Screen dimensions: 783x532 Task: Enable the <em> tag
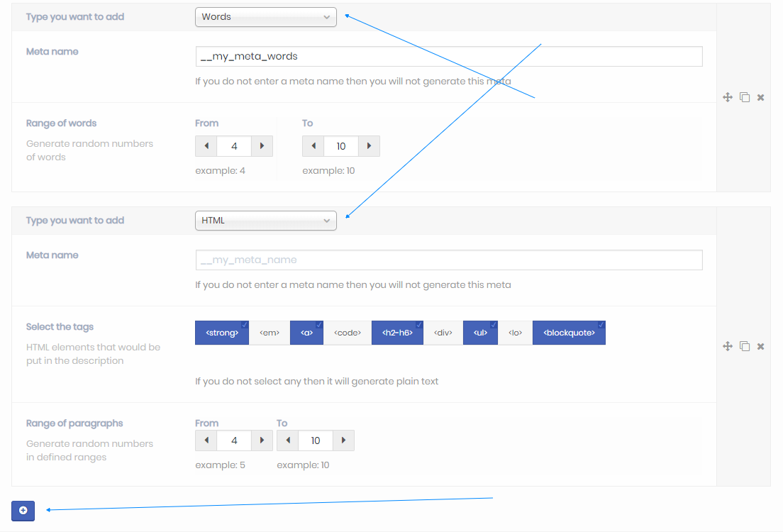pos(270,333)
